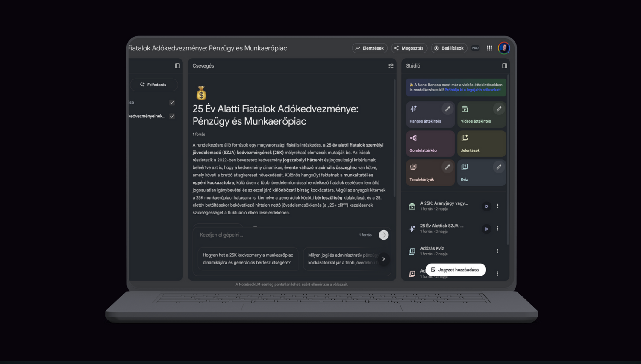Send the chat message with arrow button
This screenshot has width=641, height=364.
(x=384, y=235)
